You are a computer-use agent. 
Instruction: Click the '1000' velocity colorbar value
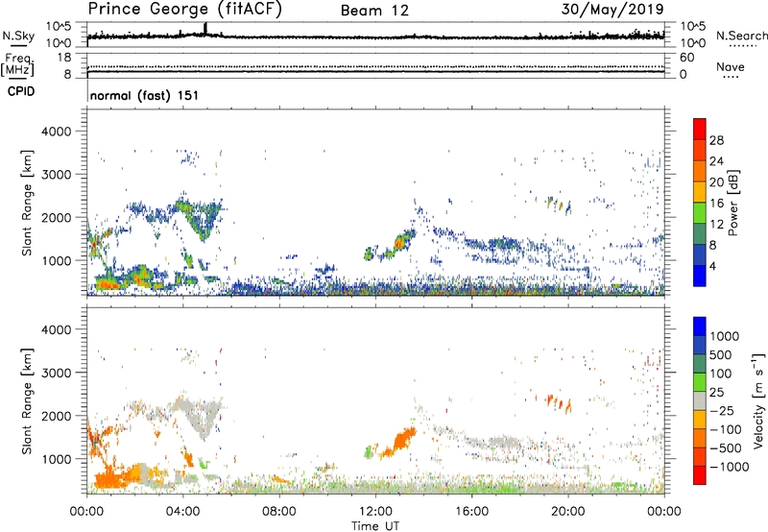(725, 336)
